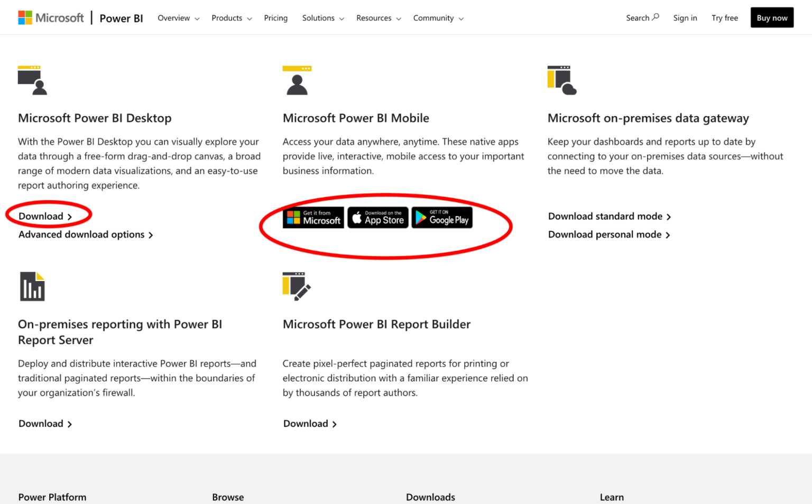Open the App Store download badge
The width and height of the screenshot is (812, 504).
click(377, 217)
